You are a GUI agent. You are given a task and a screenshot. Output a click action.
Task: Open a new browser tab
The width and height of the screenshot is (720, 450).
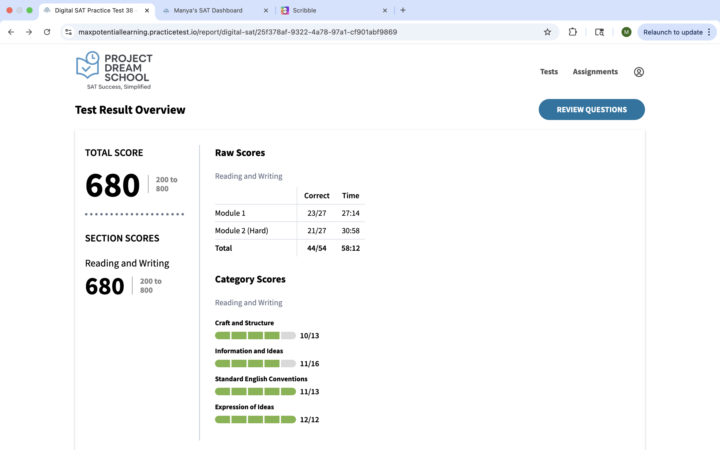pyautogui.click(x=403, y=10)
